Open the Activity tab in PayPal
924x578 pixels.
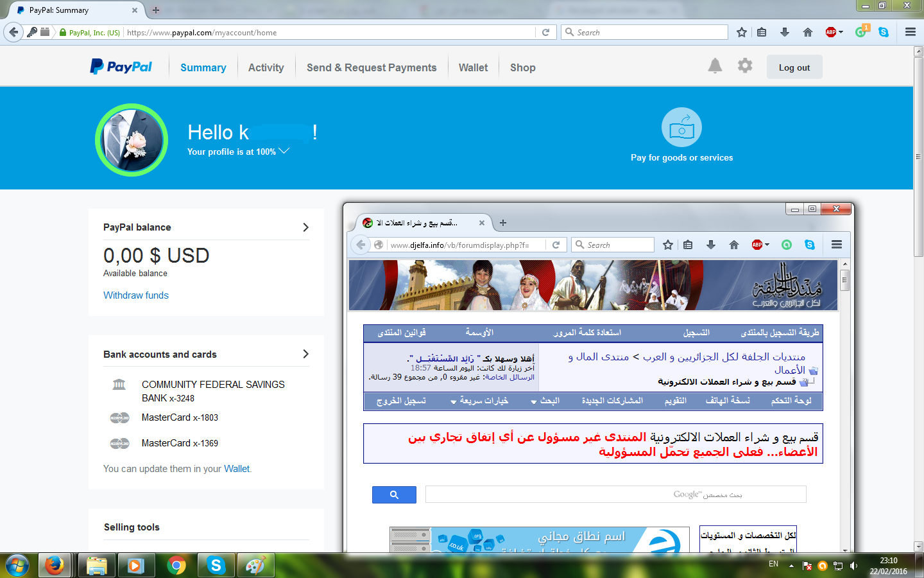click(266, 67)
